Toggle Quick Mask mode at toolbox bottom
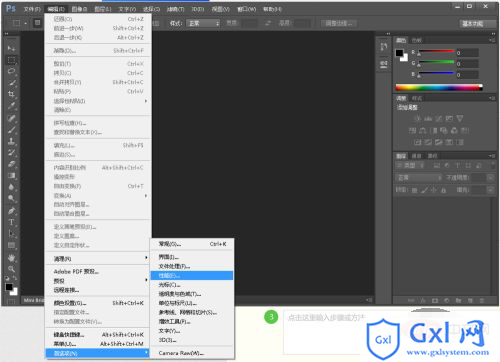The image size is (500, 362). (x=11, y=301)
